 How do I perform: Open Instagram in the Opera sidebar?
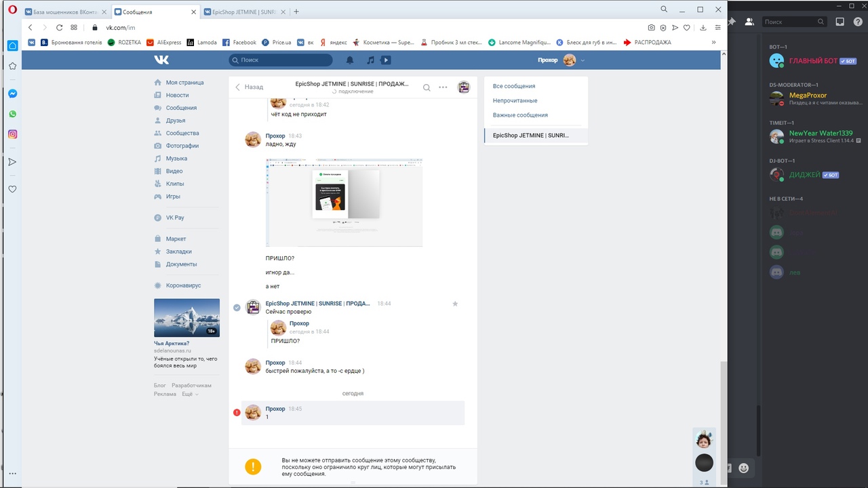pos(12,134)
